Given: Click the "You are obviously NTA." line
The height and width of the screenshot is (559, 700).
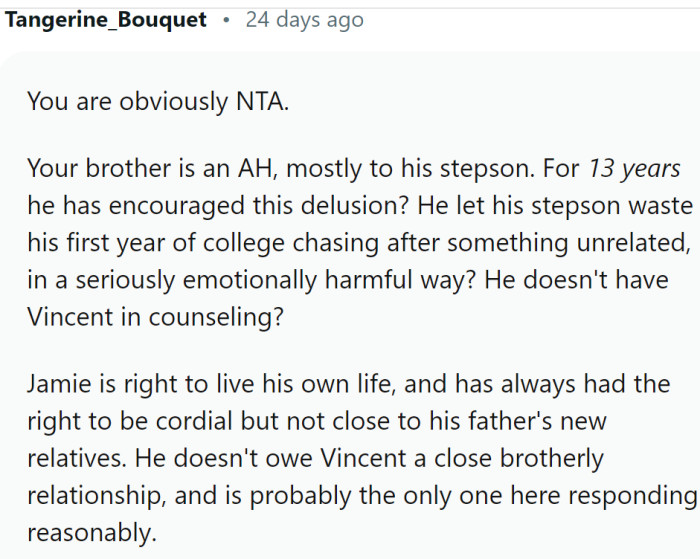Looking at the screenshot, I should tap(157, 102).
